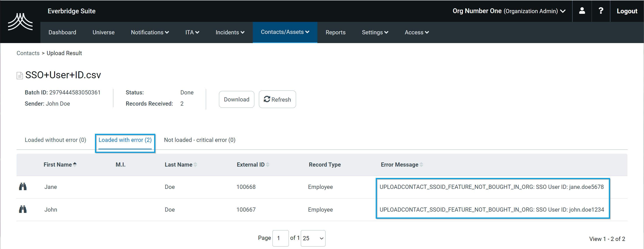The width and height of the screenshot is (644, 249).
Task: Click the Refresh button
Action: coord(277,99)
